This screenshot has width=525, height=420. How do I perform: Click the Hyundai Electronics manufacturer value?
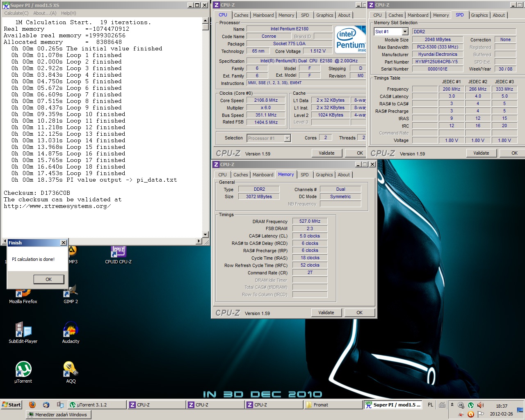(x=438, y=54)
